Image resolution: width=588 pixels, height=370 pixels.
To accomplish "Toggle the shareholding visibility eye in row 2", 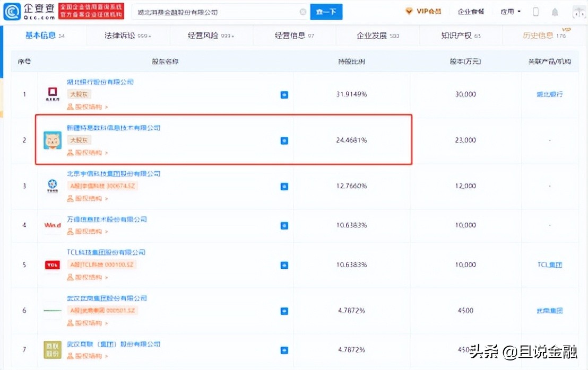I will 284,140.
